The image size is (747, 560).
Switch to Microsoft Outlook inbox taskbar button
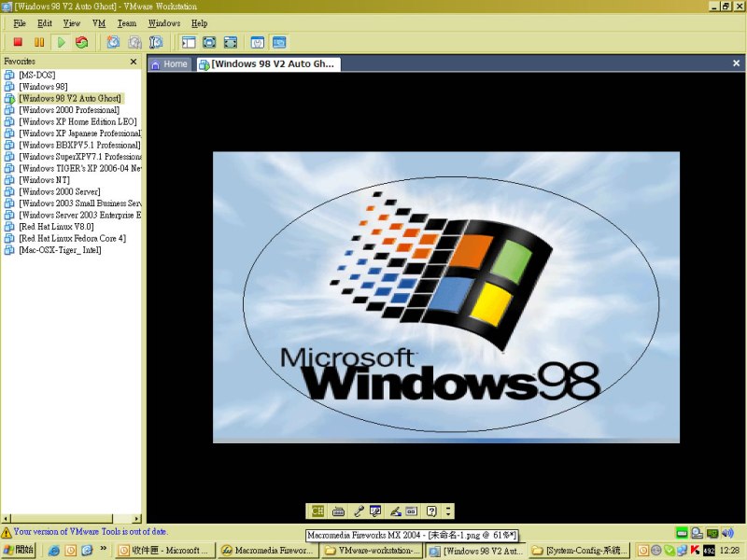165,551
